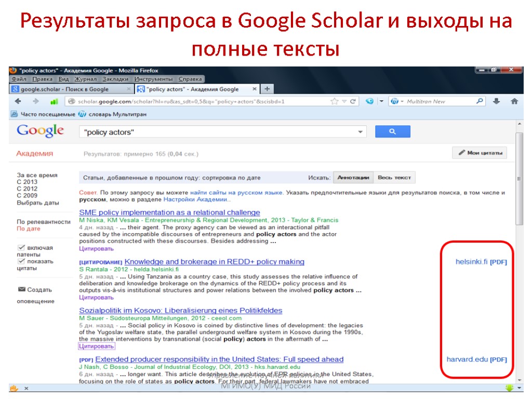Toggle the включая патенты checkbox

point(21,247)
